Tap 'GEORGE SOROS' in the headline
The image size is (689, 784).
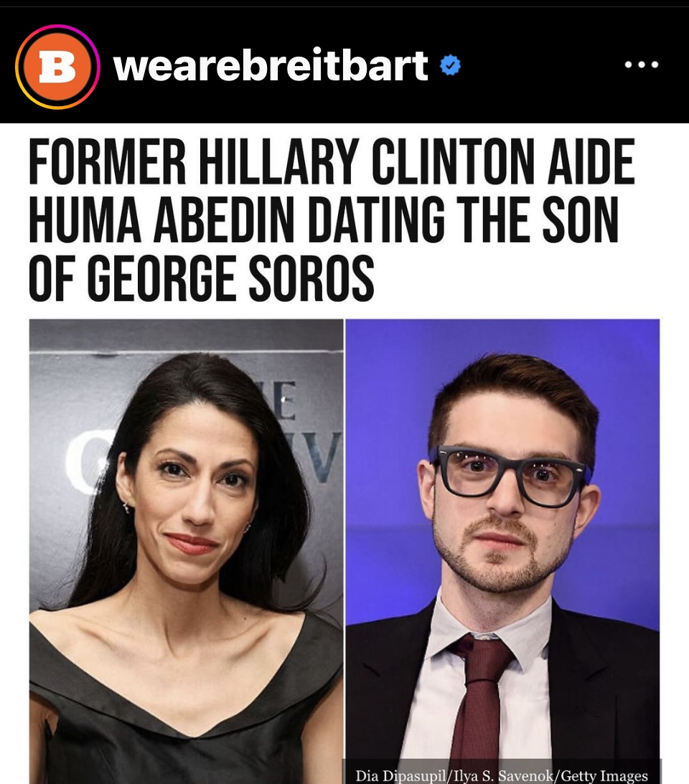click(x=231, y=278)
